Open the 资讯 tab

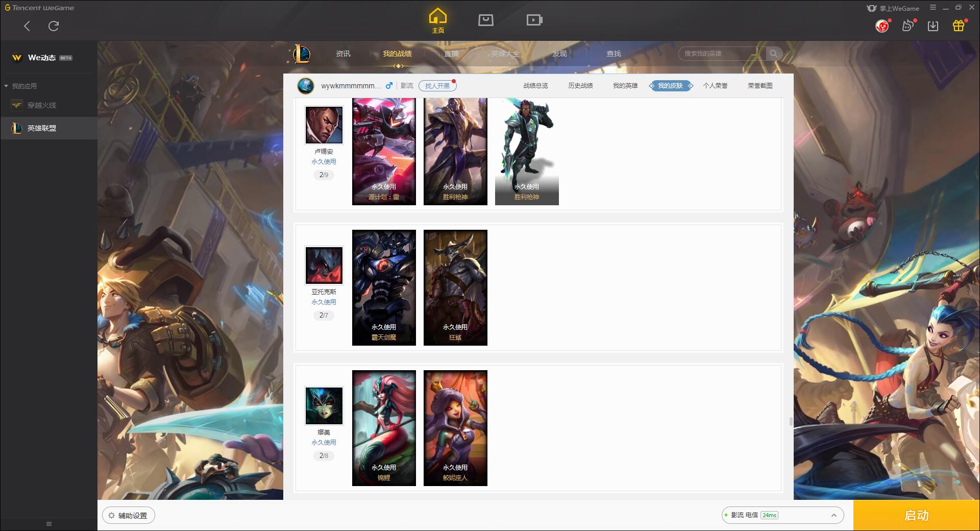[344, 54]
